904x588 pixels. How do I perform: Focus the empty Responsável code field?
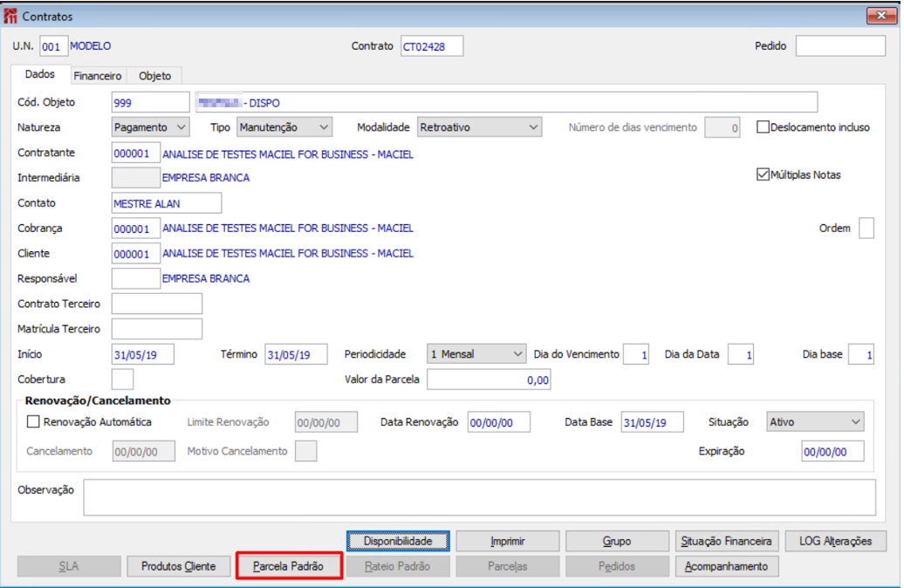(x=135, y=278)
